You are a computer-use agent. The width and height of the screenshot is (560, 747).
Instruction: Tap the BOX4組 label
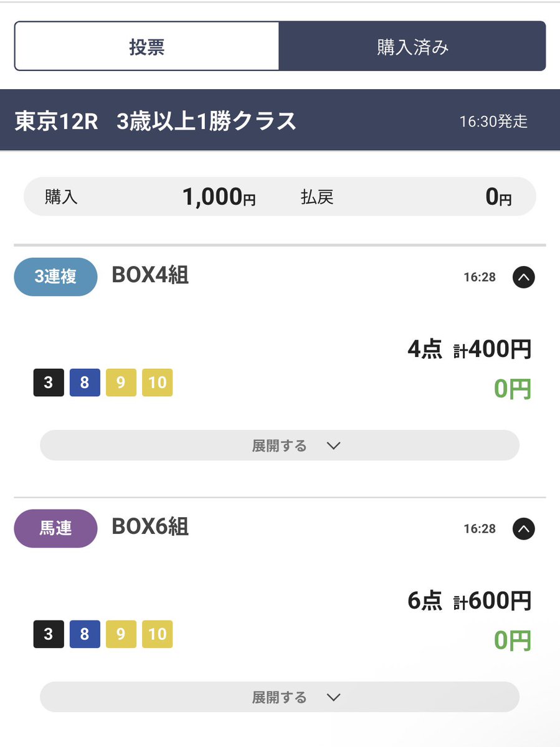pyautogui.click(x=151, y=275)
